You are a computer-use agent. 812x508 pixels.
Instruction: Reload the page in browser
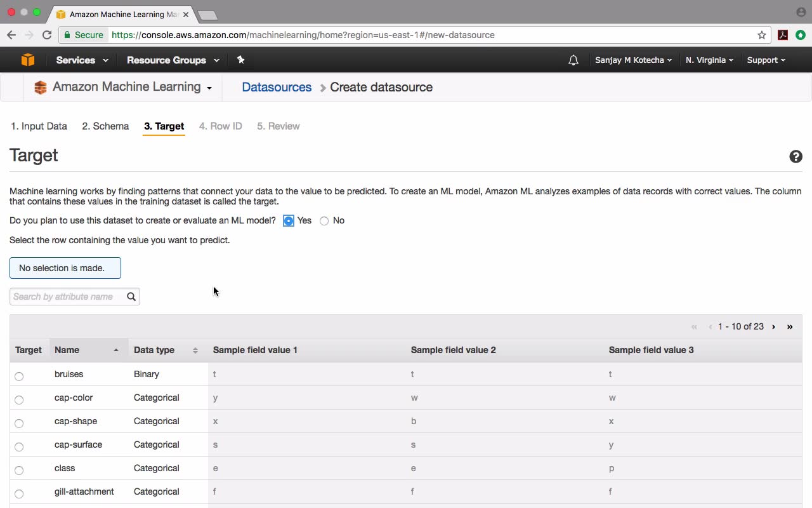tap(47, 35)
